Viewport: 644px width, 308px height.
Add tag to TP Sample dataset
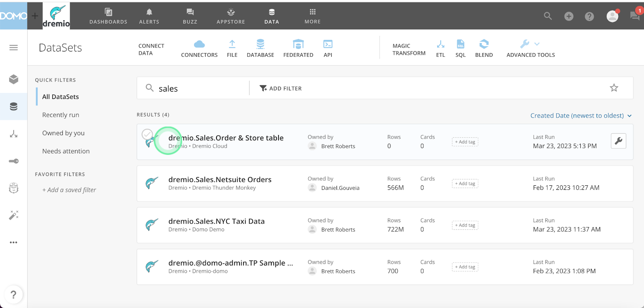(x=465, y=267)
